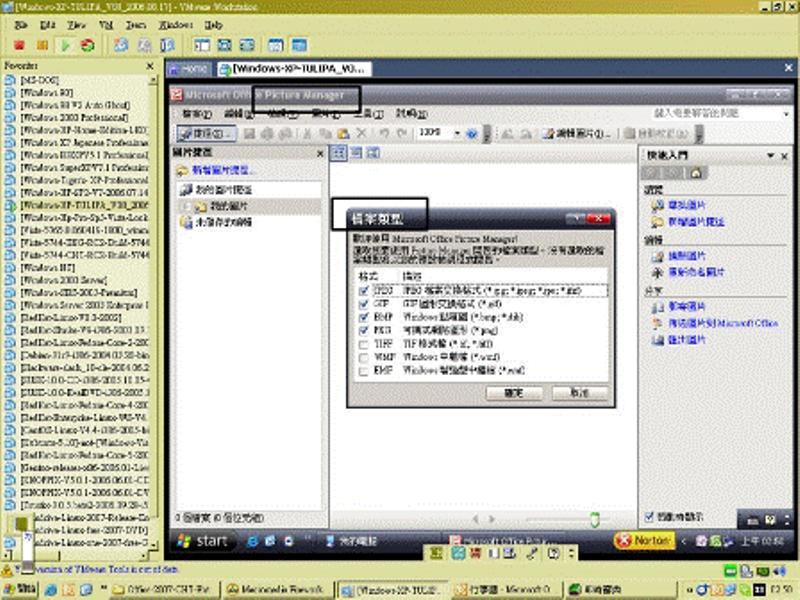Open the File menu in VMware Workstation
Image resolution: width=800 pixels, height=600 pixels.
[20, 25]
